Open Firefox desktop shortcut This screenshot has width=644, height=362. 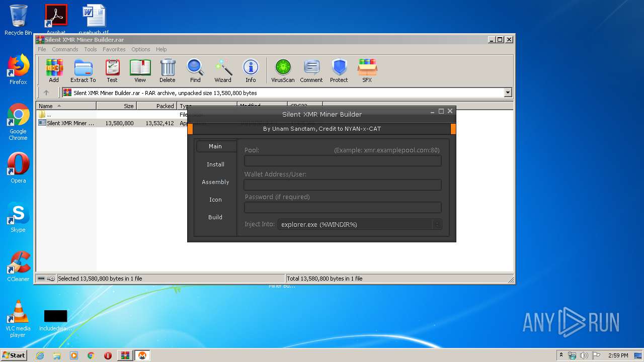18,69
